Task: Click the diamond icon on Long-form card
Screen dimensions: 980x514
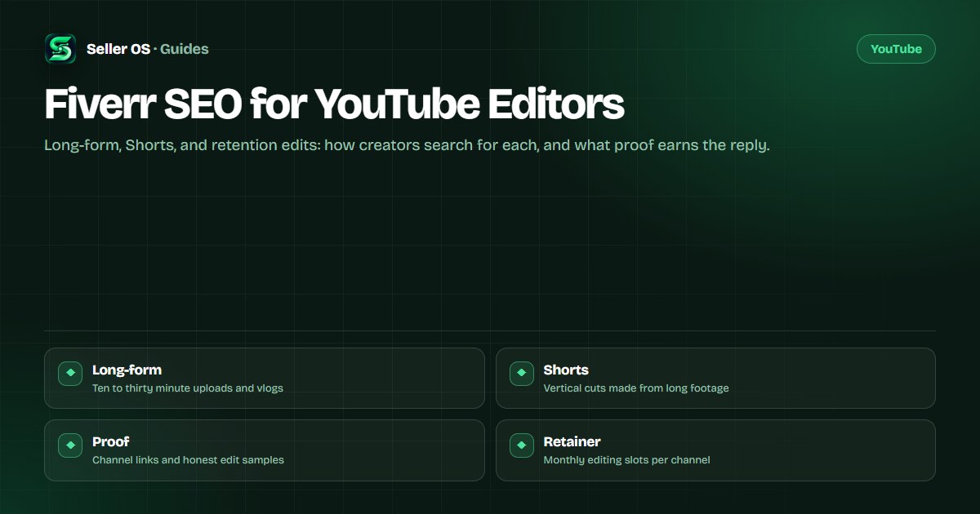Action: click(x=70, y=374)
